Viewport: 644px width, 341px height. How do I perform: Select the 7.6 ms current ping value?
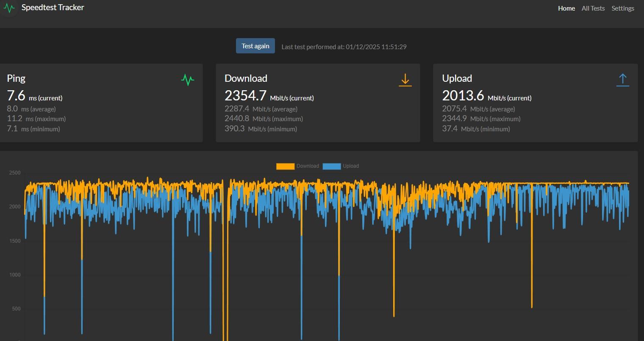coord(16,96)
